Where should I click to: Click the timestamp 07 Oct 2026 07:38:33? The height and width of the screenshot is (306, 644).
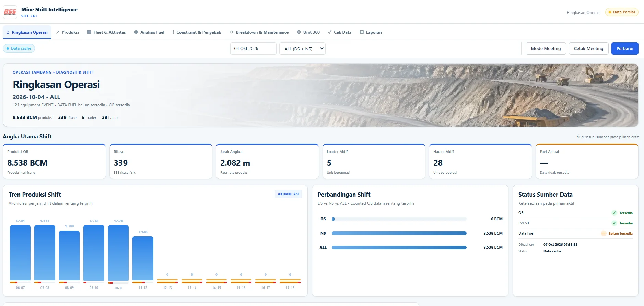coord(560,245)
